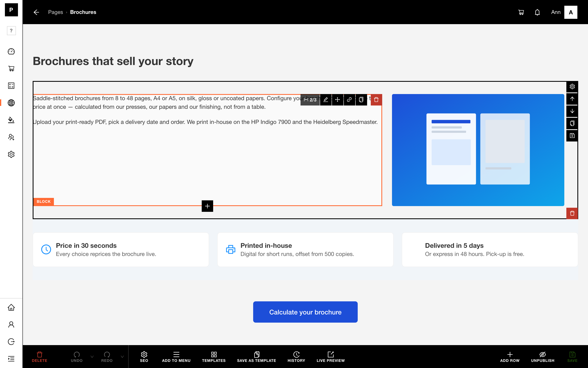The height and width of the screenshot is (368, 588).
Task: Duplicate the row with copy icon
Action: pos(572,123)
